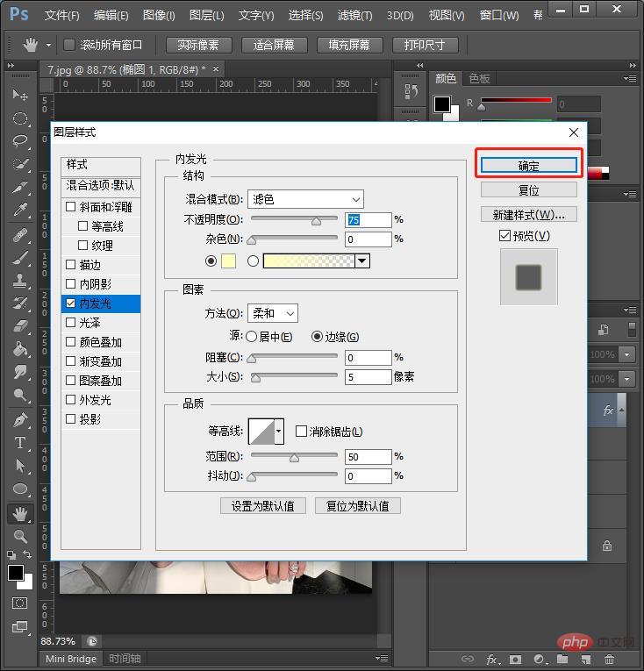This screenshot has width=644, height=671.
Task: Open the Color panel flyout menu
Action: coord(629,78)
